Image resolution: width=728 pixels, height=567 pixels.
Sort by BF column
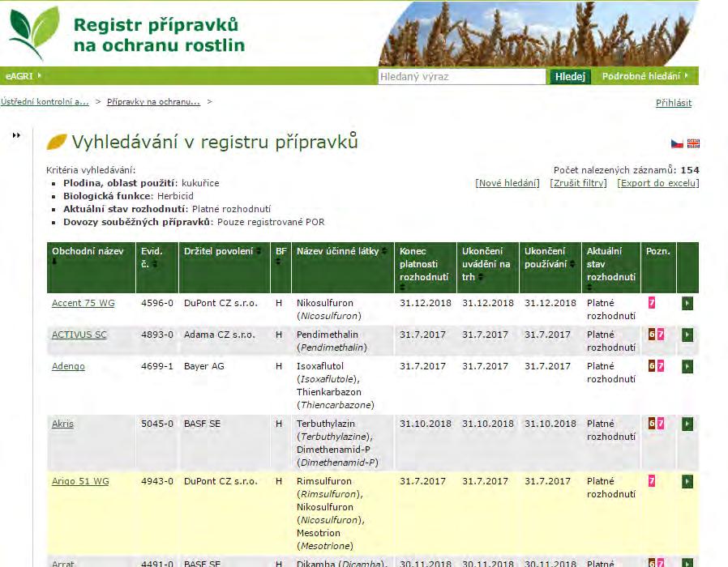[278, 262]
